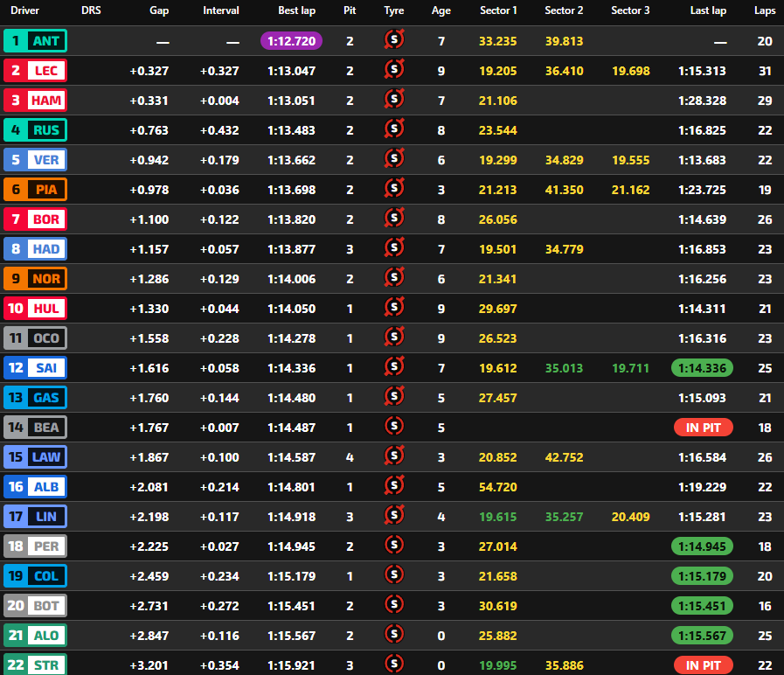
Task: Click the soft tyre icon in STR's row
Action: 394,664
